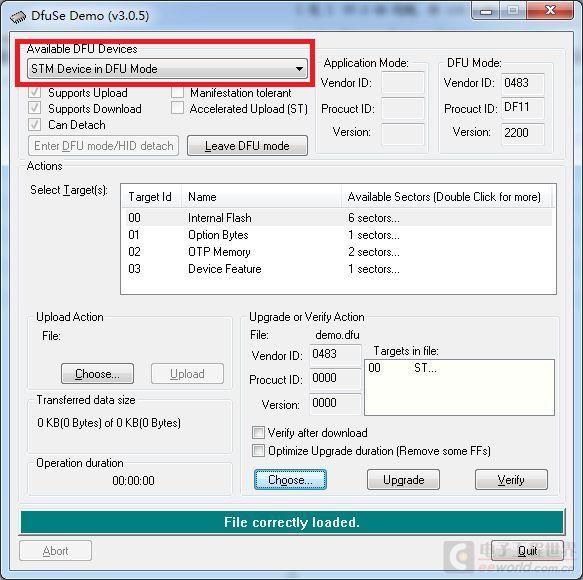Click Choose button under Upload Action
Viewport: 583px width, 580px height.
[x=97, y=374]
